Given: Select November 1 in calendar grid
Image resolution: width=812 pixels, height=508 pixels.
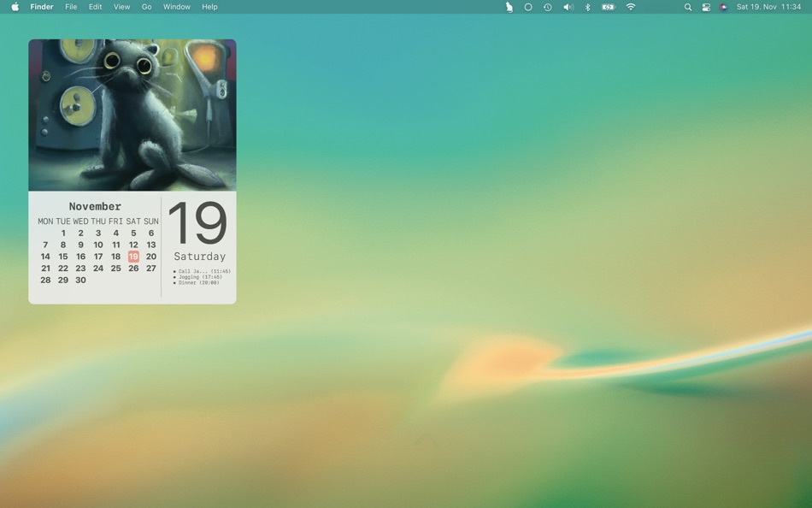Looking at the screenshot, I should click(x=63, y=233).
